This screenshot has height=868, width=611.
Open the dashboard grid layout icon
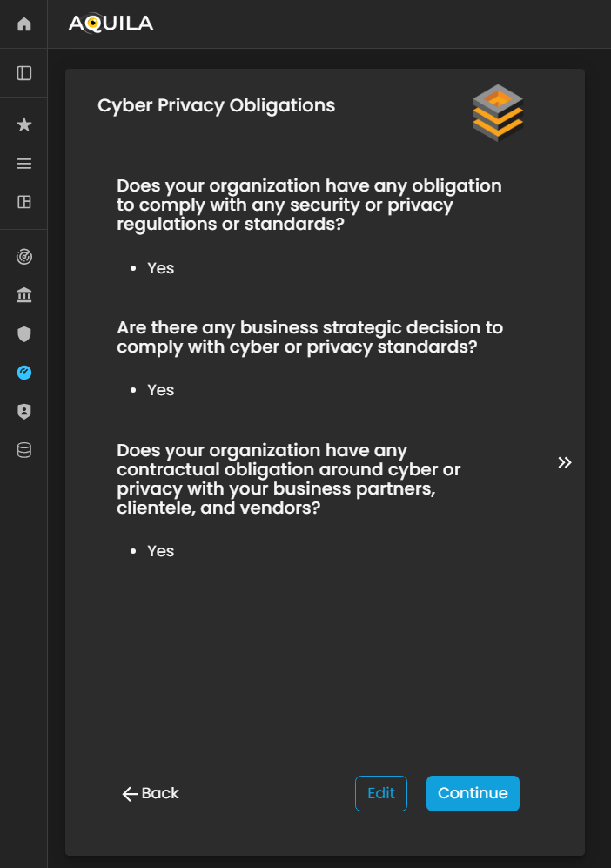pos(24,202)
